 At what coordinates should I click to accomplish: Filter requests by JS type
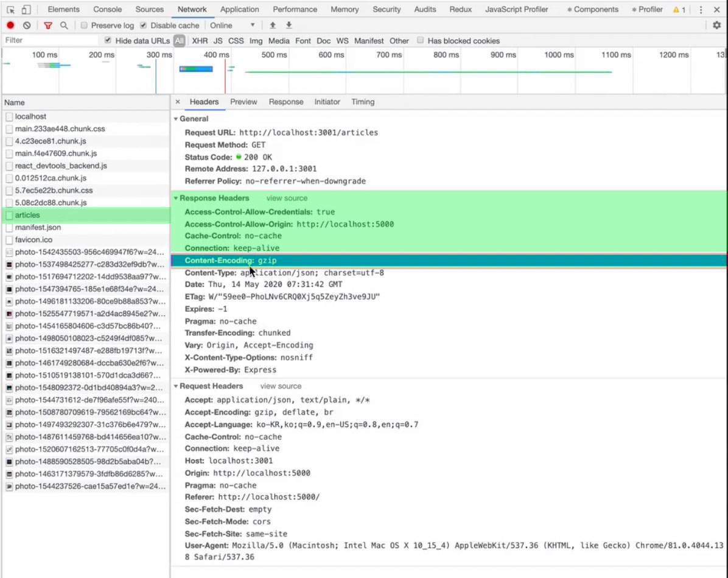[218, 41]
